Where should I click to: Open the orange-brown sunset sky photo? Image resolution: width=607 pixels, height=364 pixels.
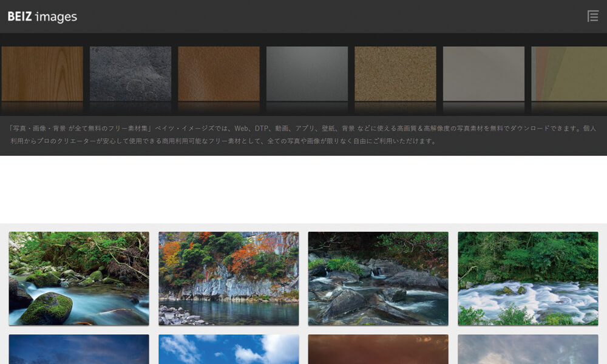[x=378, y=349]
